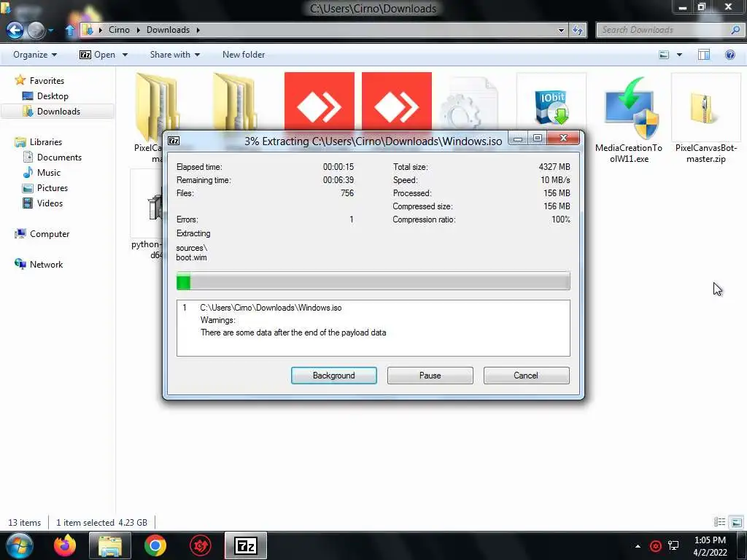Select the first red AnyDesk icon file
The width and height of the screenshot is (747, 560).
[x=320, y=101]
